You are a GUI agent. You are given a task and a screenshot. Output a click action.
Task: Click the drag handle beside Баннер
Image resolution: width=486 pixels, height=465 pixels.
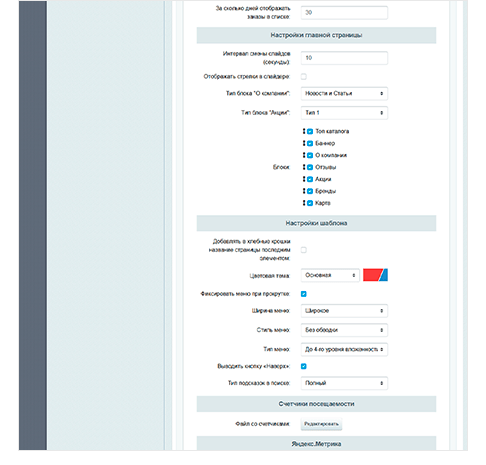coord(304,143)
